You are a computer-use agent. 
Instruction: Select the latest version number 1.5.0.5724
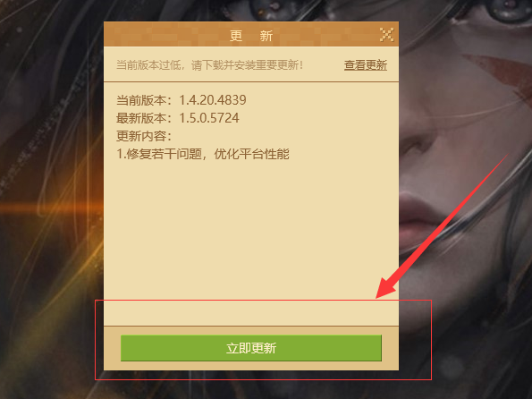pyautogui.click(x=209, y=118)
